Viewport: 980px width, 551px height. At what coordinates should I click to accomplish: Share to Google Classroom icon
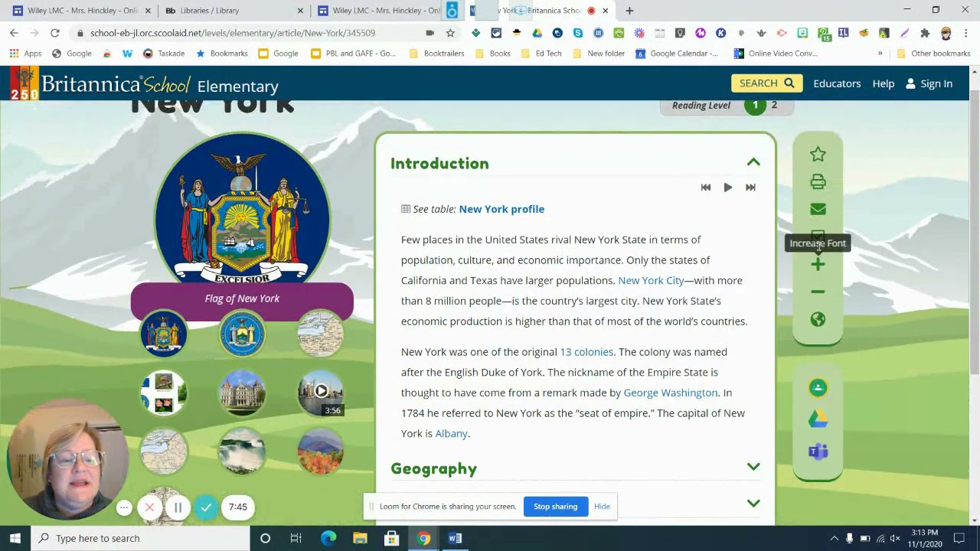[x=818, y=388]
